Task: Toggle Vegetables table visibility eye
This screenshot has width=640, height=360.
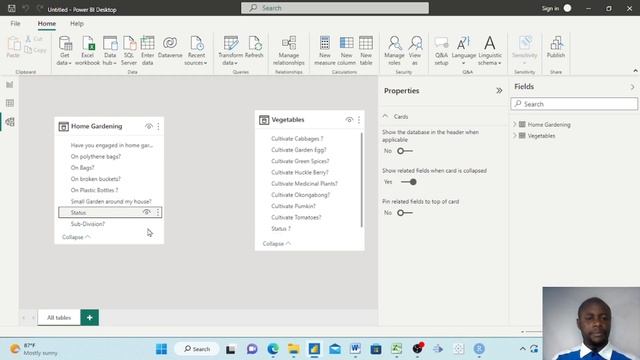Action: pos(349,120)
